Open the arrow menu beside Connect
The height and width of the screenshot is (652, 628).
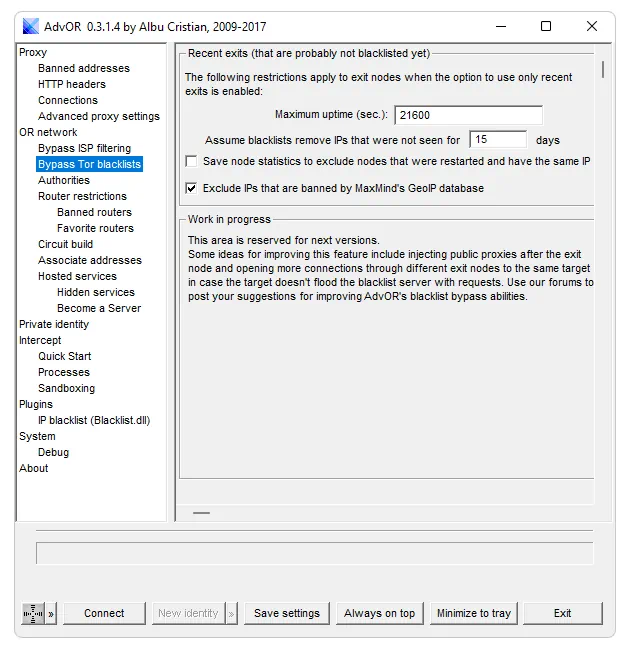pos(51,613)
